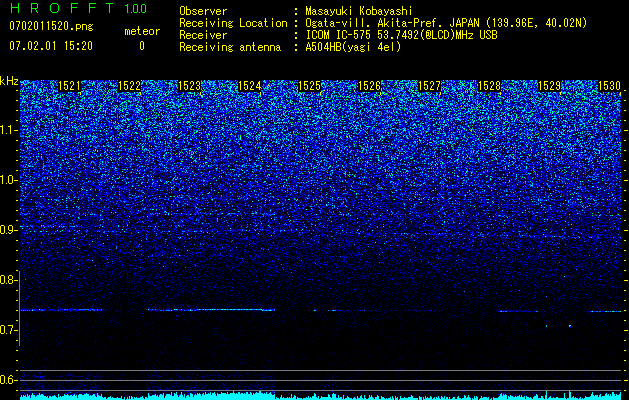This screenshot has width=629, height=400.
Task: Click the 1525 time marker
Action: pyautogui.click(x=310, y=86)
